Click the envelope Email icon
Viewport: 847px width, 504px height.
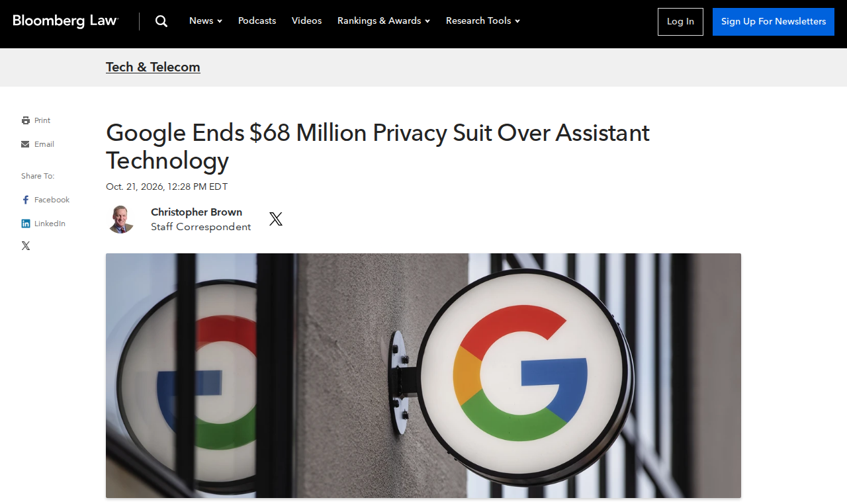tap(25, 144)
